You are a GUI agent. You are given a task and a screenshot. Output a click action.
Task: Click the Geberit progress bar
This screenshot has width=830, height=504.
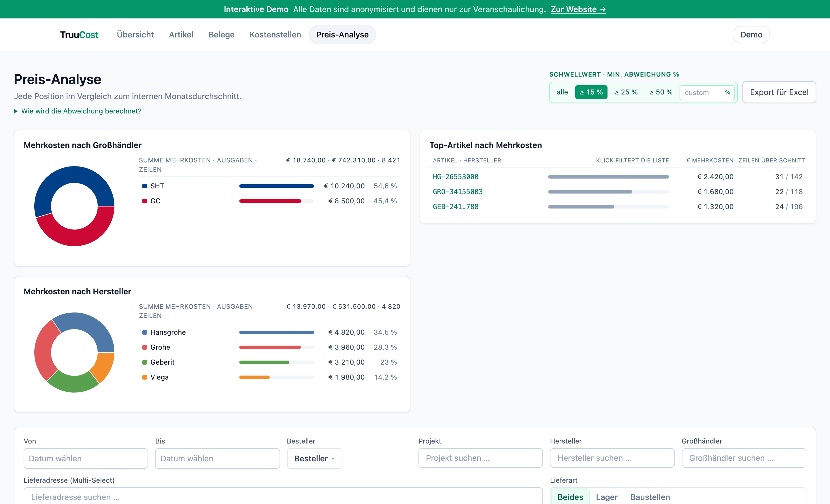tap(277, 362)
